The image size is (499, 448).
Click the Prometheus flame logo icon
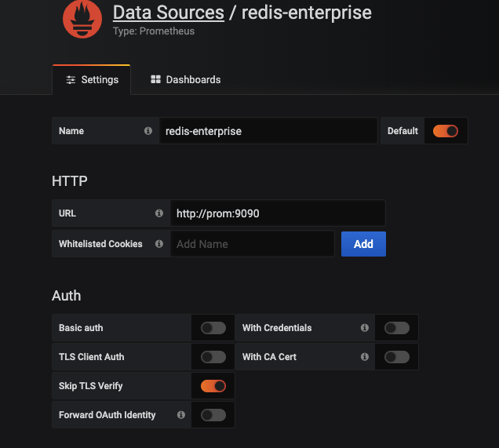tap(82, 19)
